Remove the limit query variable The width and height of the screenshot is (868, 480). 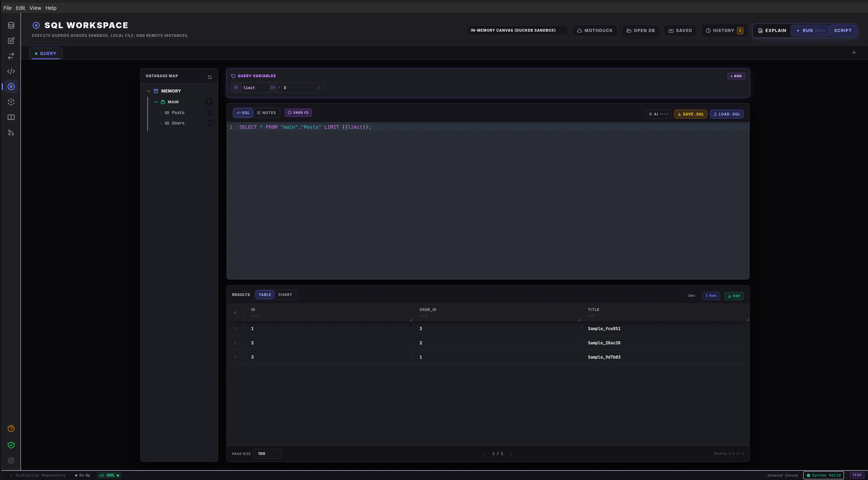[319, 88]
